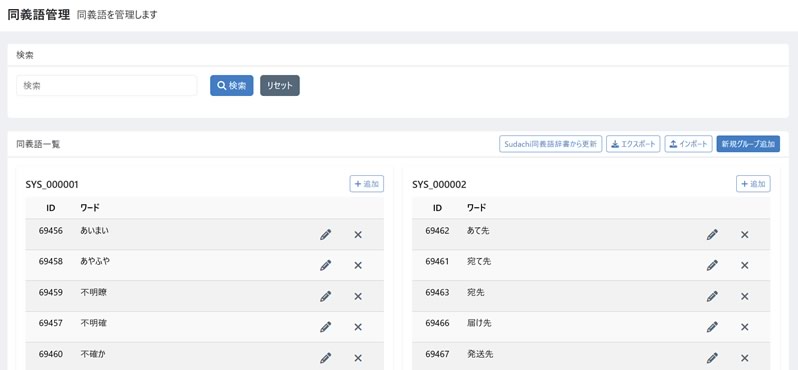Select ID 69456 cell
Screen dimensions: 798x370
coord(51,231)
